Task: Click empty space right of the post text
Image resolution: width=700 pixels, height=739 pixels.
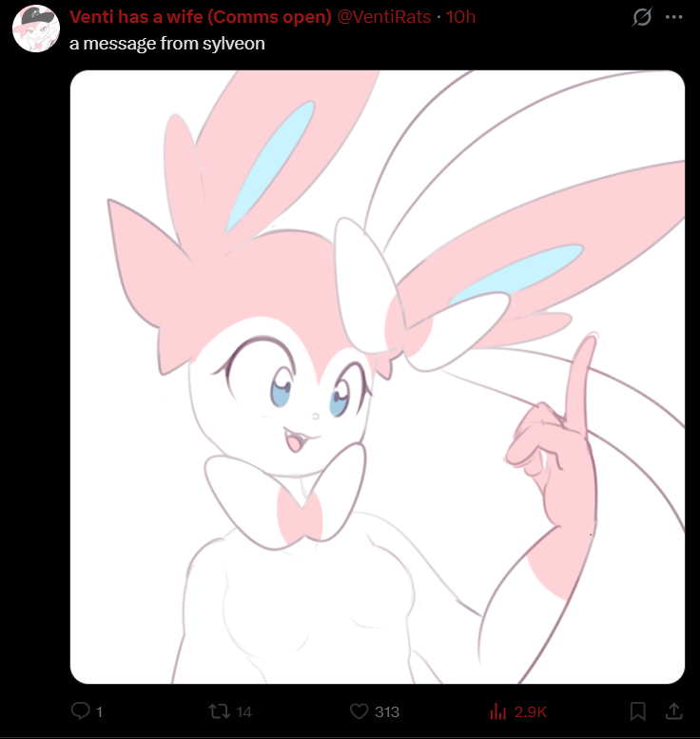Action: (448, 44)
